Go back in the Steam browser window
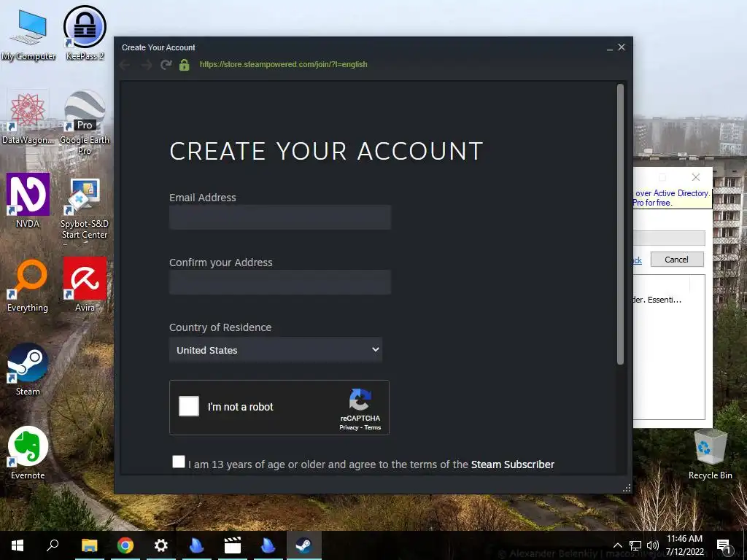 coord(125,65)
